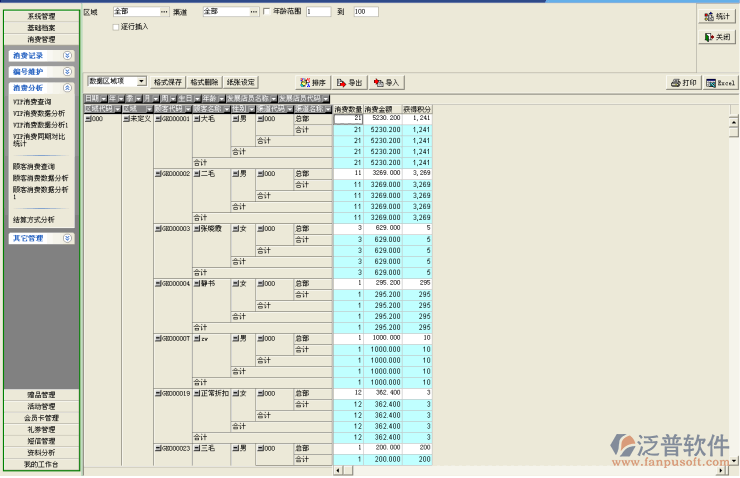Open the 数据区域项 dropdown

[x=141, y=81]
